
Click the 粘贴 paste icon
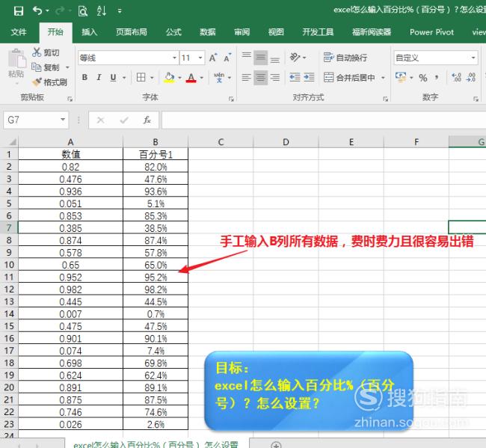pyautogui.click(x=16, y=59)
